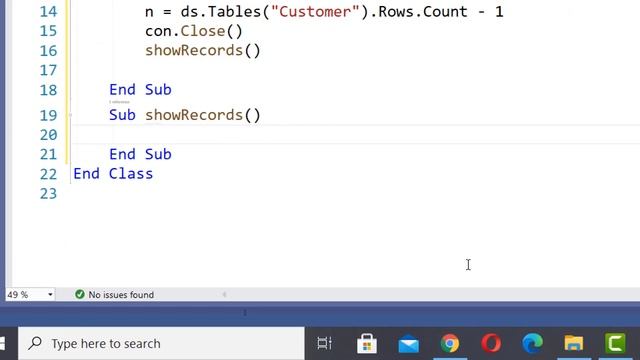Open the Microsoft Store taskbar icon
Image resolution: width=640 pixels, height=360 pixels.
367,343
